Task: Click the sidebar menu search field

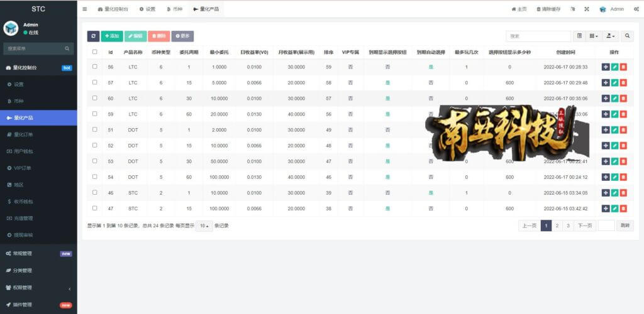Action: 35,48
